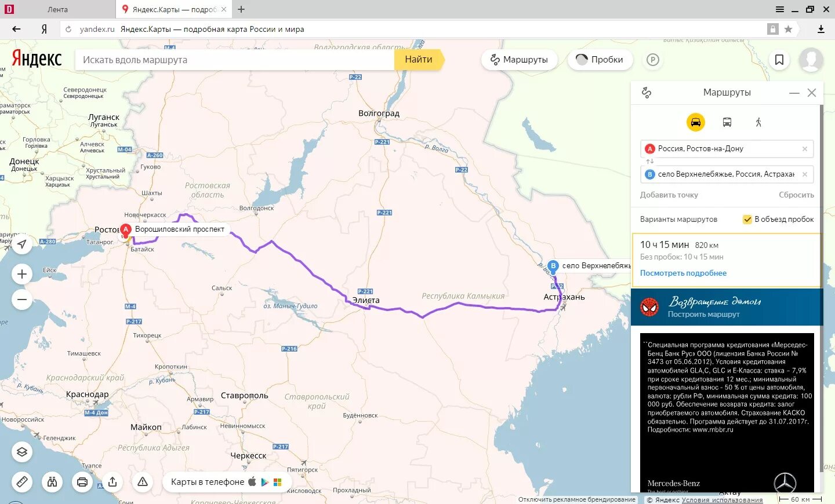Print the map with printer icon
This screenshot has width=835, height=504.
coord(82,482)
